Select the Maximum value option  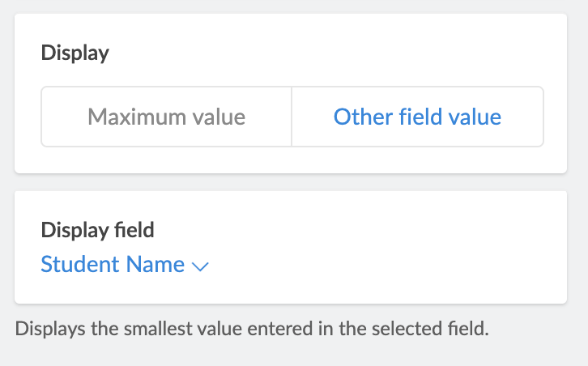[x=166, y=117]
